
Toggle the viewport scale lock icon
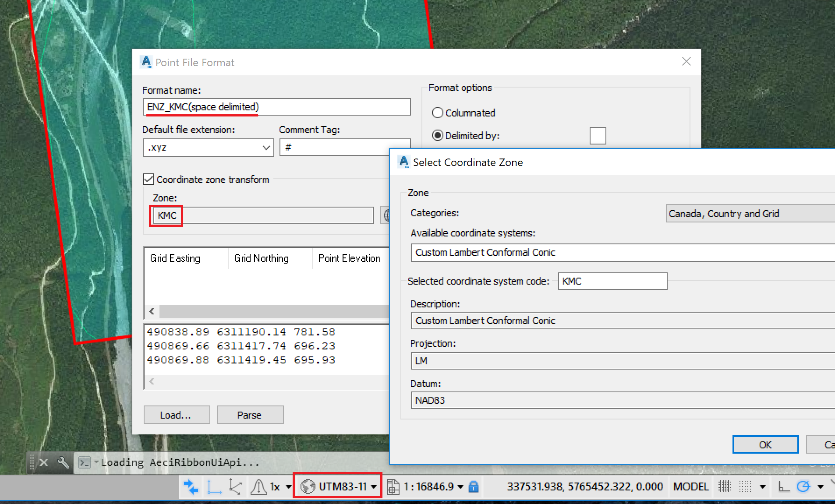[x=474, y=486]
